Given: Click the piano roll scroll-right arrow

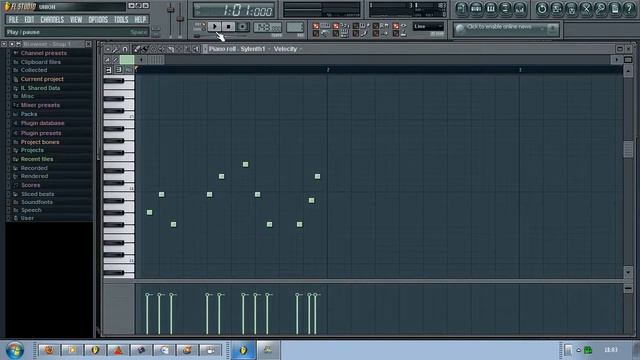Looking at the screenshot, I should (x=616, y=60).
